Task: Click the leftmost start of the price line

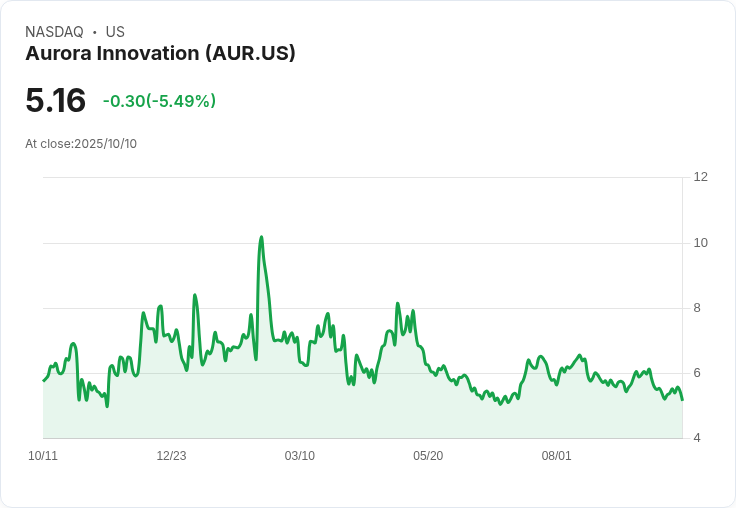Action: coord(44,380)
